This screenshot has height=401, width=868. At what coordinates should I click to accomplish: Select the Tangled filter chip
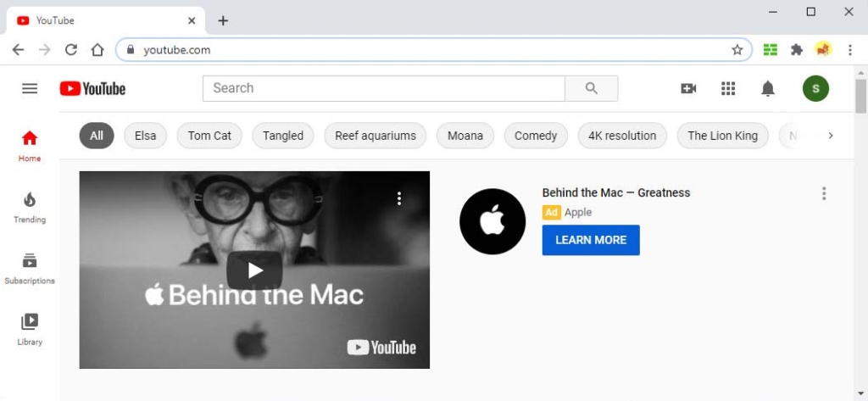tap(283, 136)
